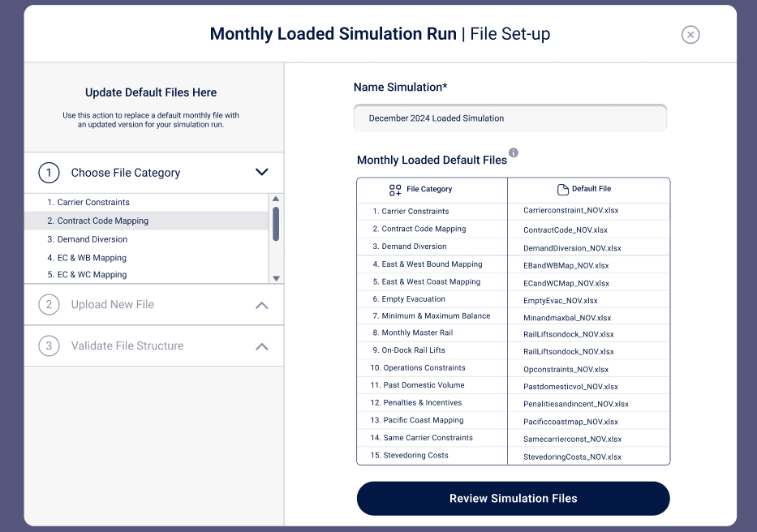Screen dimensions: 757x532
Task: Click EBandWBMap_NOV.xlsx file name
Action: click(566, 265)
